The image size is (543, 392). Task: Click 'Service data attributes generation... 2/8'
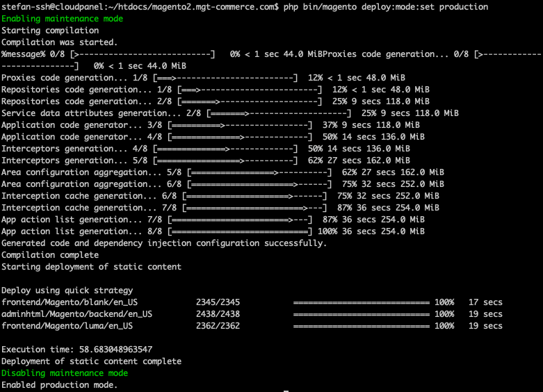[101, 113]
